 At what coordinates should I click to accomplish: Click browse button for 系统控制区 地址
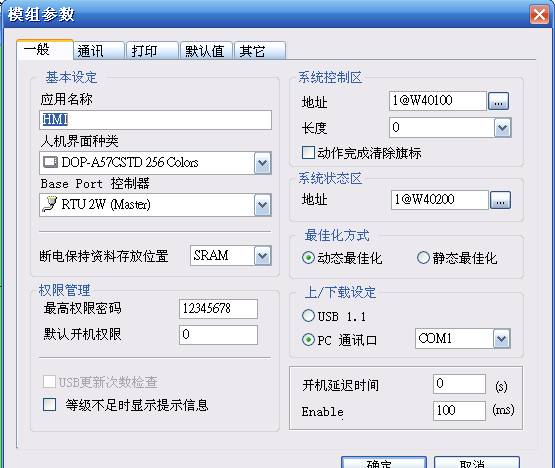(498, 101)
